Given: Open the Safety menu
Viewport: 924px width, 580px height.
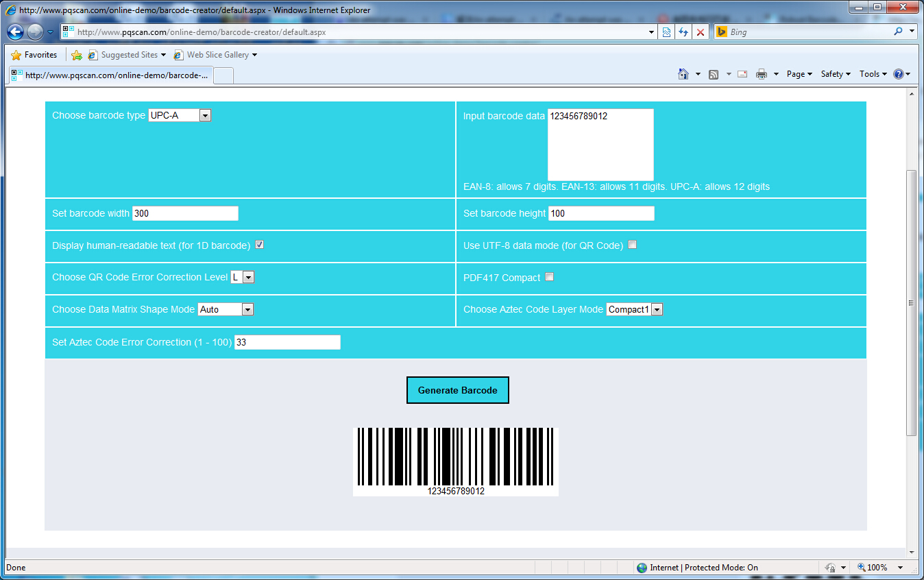Looking at the screenshot, I should pos(836,74).
